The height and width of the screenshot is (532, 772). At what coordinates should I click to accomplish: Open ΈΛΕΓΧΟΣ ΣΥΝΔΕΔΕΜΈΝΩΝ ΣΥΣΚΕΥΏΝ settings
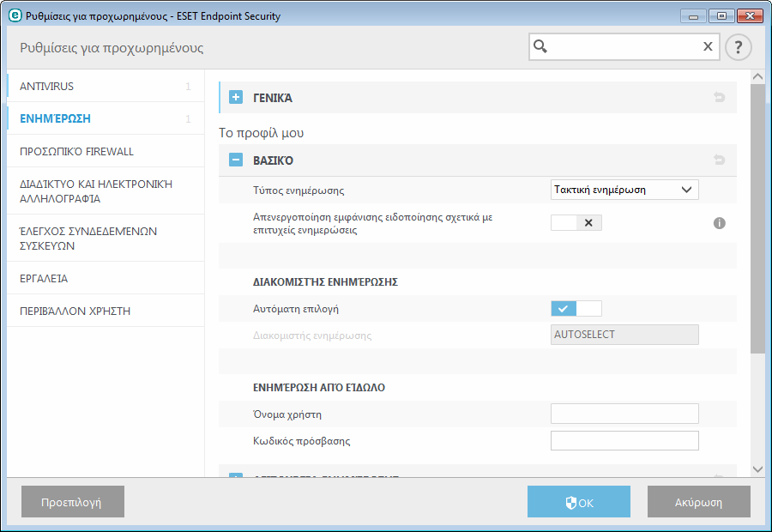pyautogui.click(x=106, y=239)
